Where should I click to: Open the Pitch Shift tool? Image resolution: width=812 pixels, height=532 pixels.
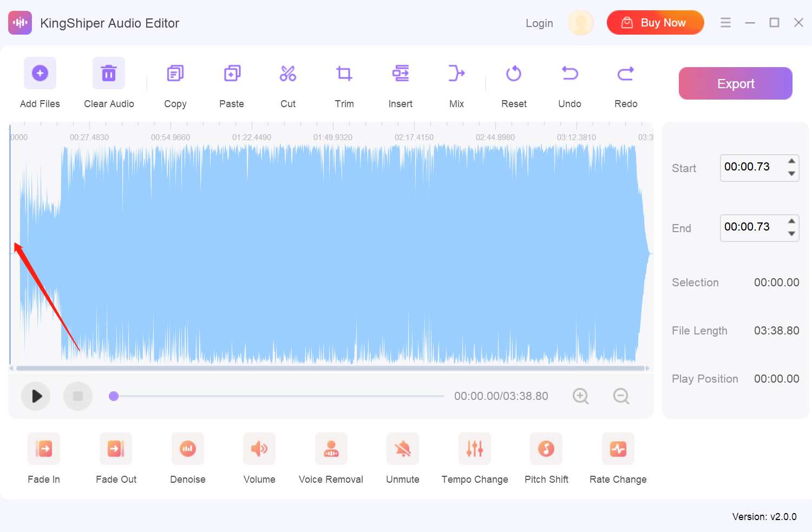coord(546,449)
